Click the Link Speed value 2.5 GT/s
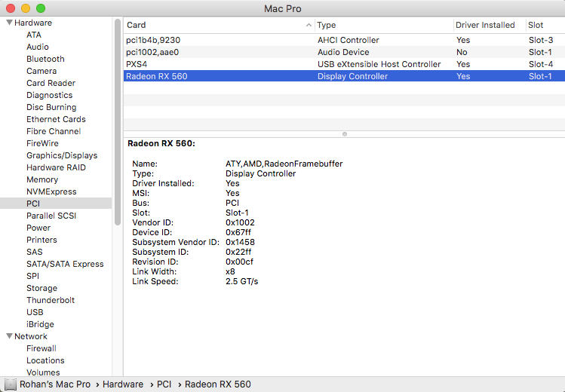Viewport: 565px width, 392px height. (x=242, y=281)
